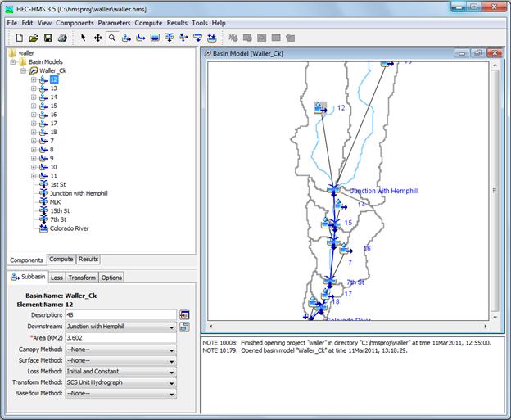Collapse the Waller_Ck basin model node
This screenshot has width=511, height=420.
click(x=23, y=70)
